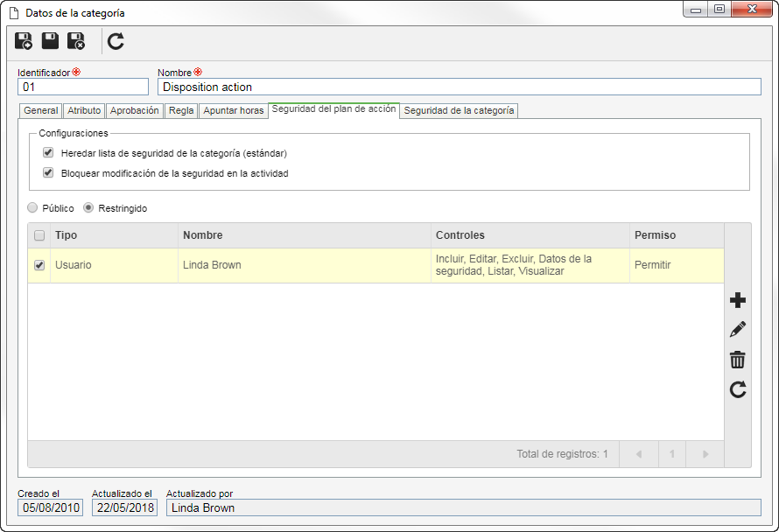Minimize the Datos de la categoría window
Viewport: 779px width, 532px height.
[696, 10]
